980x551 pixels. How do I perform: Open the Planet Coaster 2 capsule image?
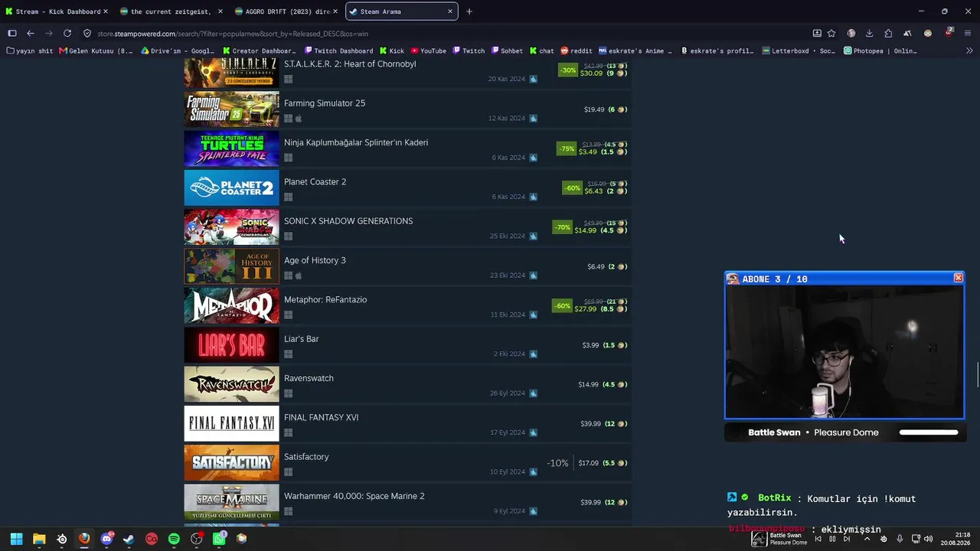coord(231,188)
